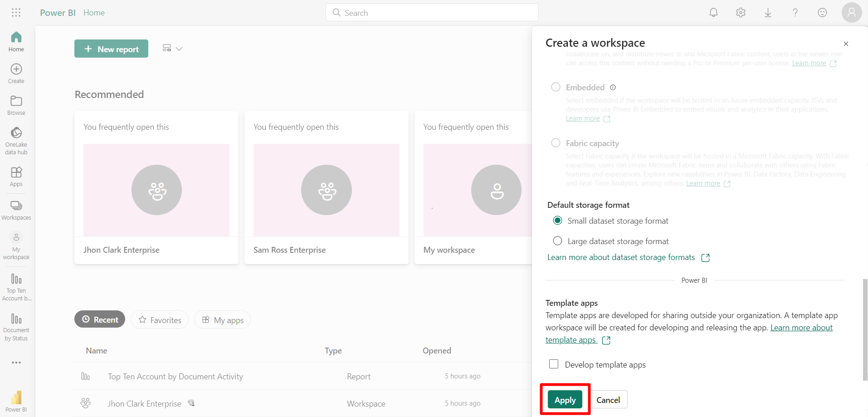
Task: Sort by the Opened column header
Action: [437, 350]
